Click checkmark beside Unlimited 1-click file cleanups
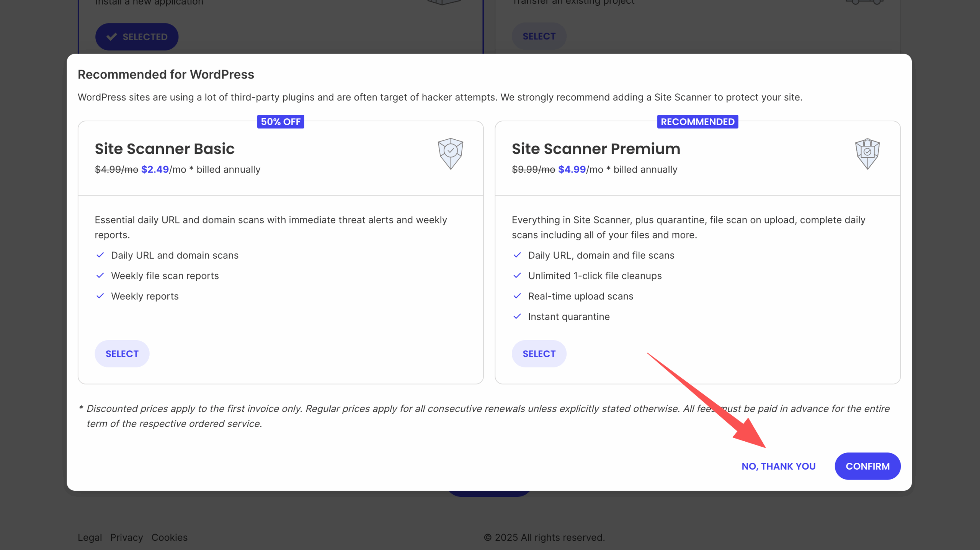The width and height of the screenshot is (980, 550). pyautogui.click(x=517, y=276)
